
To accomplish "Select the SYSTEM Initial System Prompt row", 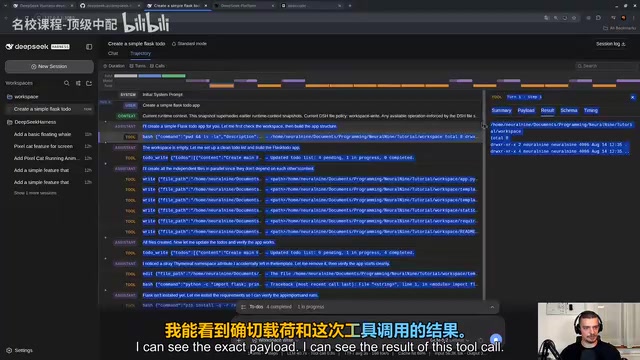I will coord(290,95).
